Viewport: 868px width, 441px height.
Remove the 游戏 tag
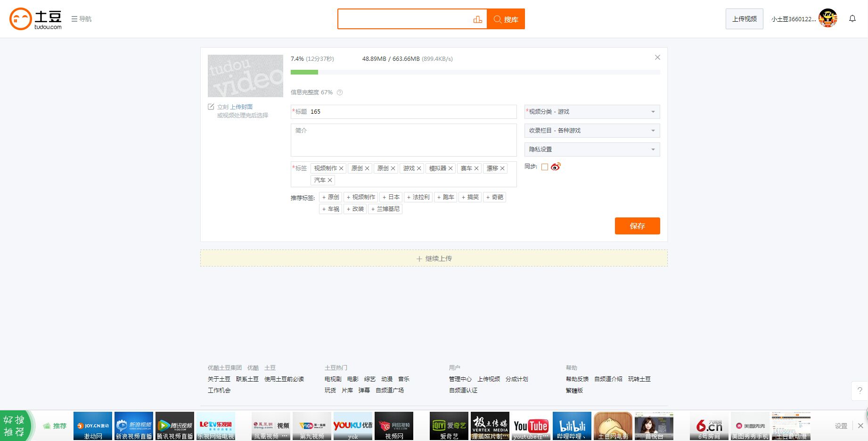419,168
